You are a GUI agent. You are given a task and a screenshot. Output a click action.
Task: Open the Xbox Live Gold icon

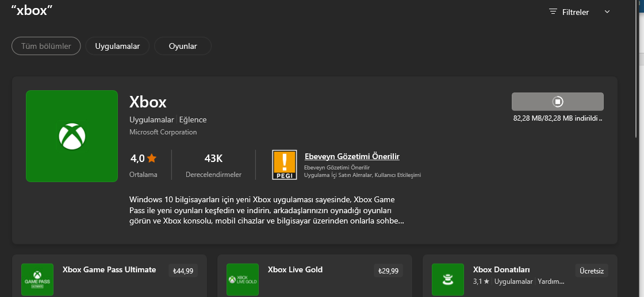click(243, 280)
